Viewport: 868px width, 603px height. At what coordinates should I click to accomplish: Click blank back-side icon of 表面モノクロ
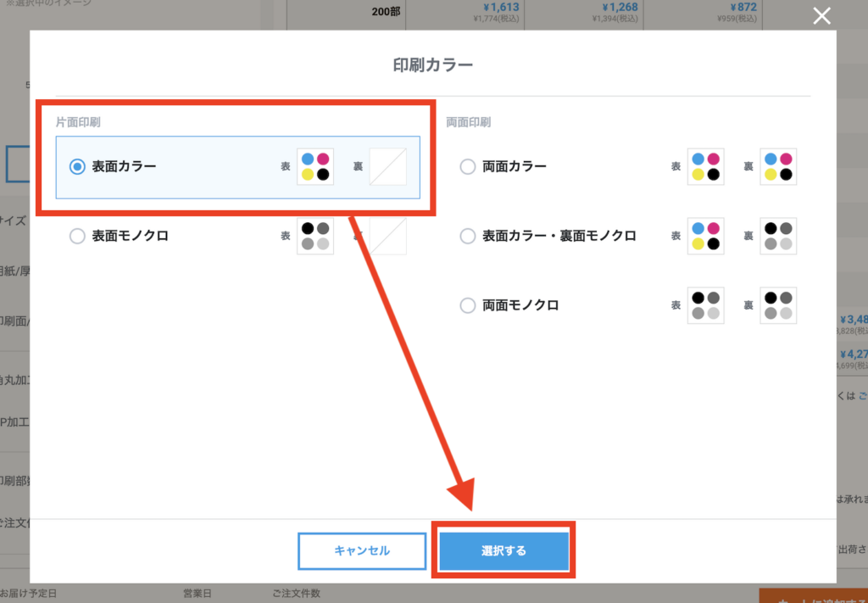(x=388, y=236)
